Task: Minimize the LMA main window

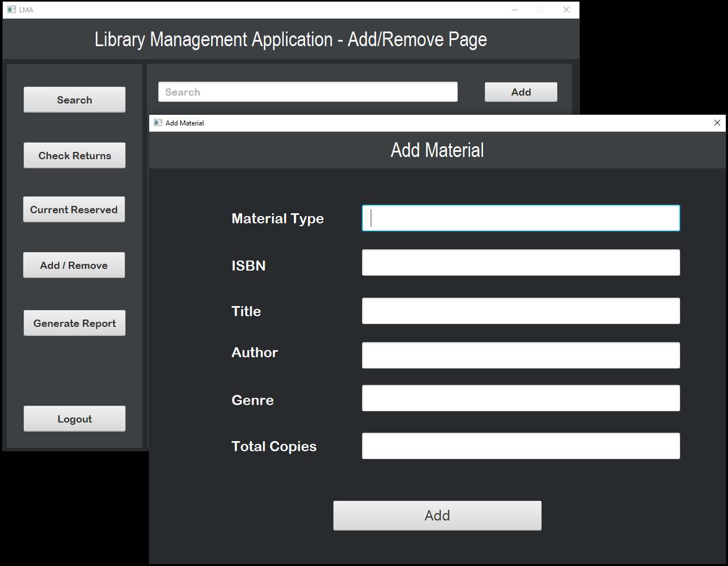Action: [515, 10]
